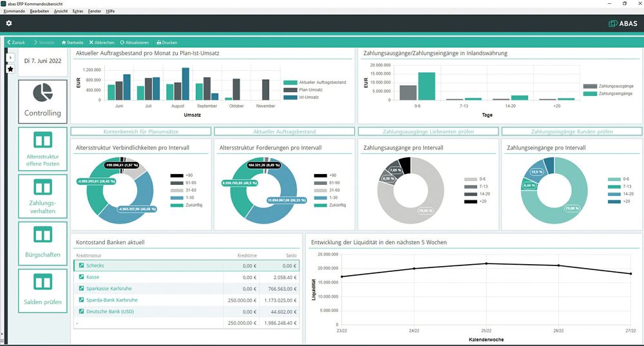Go back with the Zurück button

(x=16, y=43)
